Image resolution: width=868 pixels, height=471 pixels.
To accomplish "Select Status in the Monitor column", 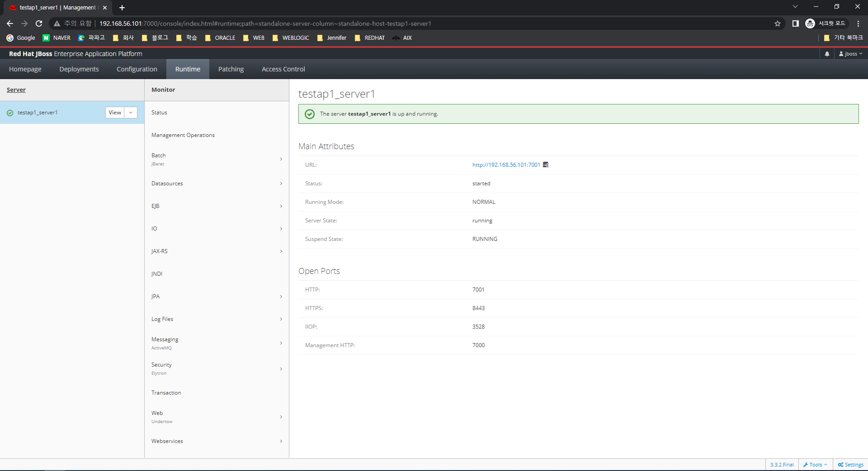I will point(217,113).
